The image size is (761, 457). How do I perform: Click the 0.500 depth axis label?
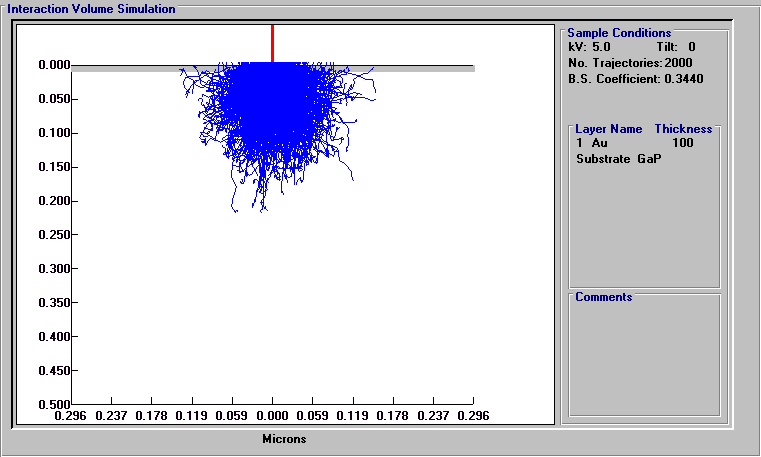54,405
